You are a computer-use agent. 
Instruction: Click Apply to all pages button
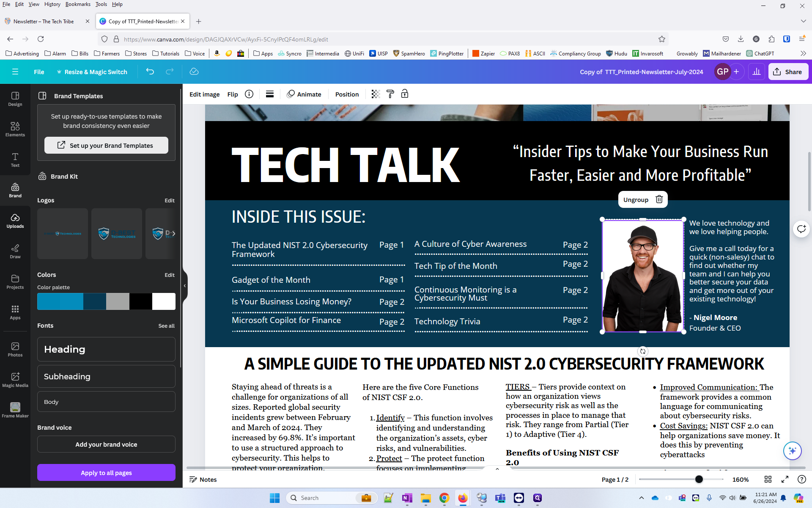[x=106, y=472]
